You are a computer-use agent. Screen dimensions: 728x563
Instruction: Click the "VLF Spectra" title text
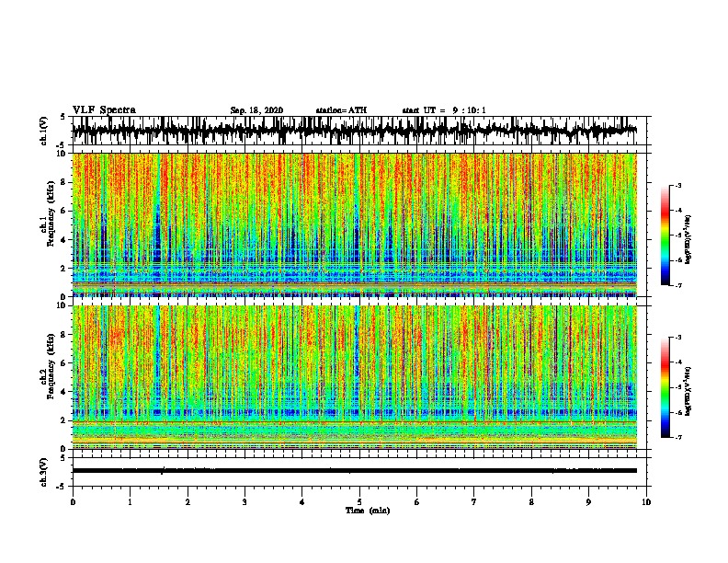[x=104, y=110]
